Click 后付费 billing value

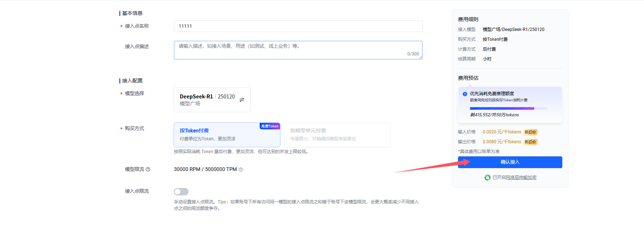[489, 49]
